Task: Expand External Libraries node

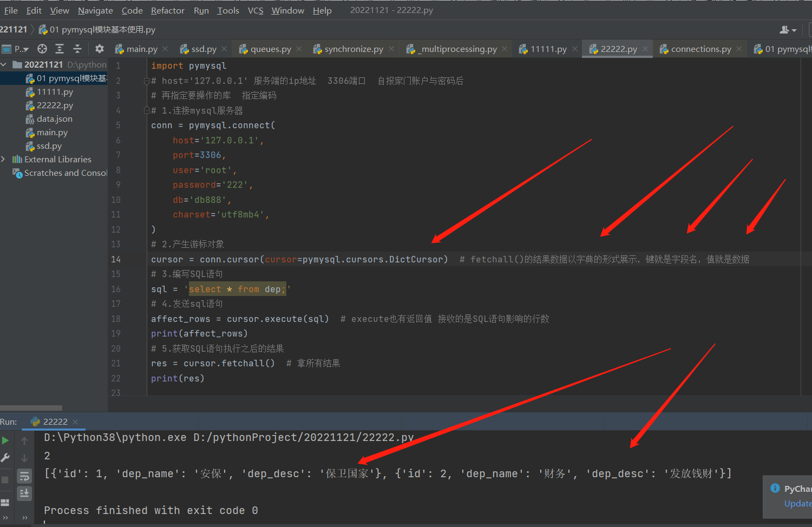Action: coord(4,159)
